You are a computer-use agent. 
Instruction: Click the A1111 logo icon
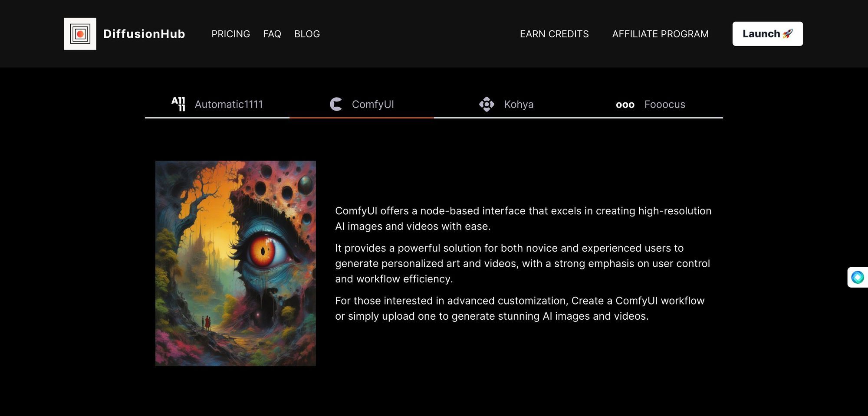click(x=178, y=104)
